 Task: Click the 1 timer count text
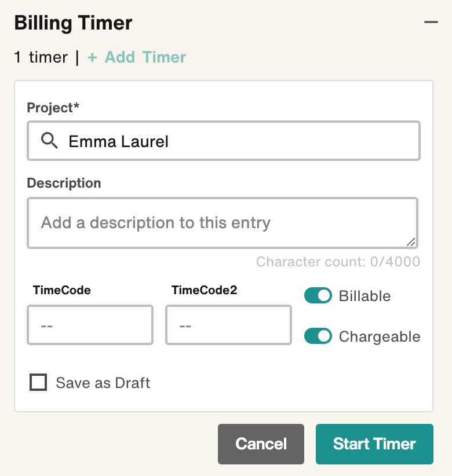(41, 57)
